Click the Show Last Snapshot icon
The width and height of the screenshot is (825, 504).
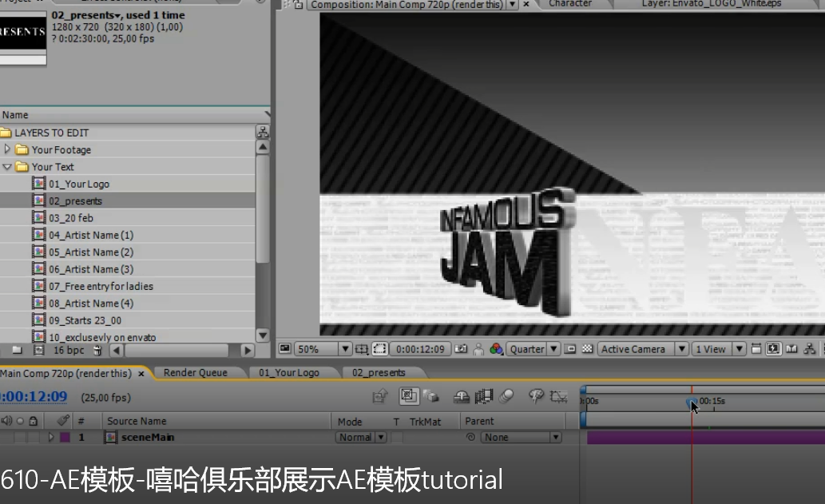pyautogui.click(x=478, y=349)
